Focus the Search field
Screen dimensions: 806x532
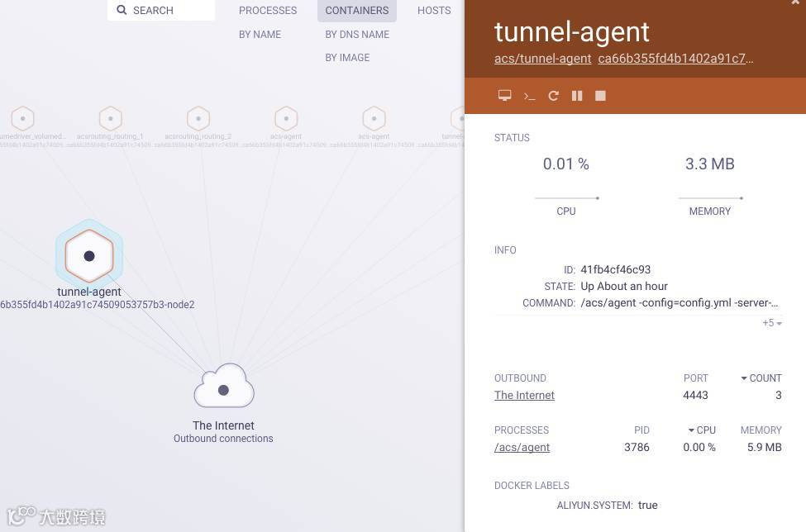[x=161, y=10]
